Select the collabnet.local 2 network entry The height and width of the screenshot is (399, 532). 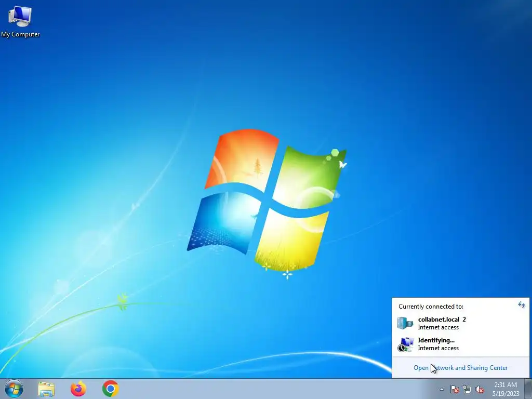[x=460, y=323]
